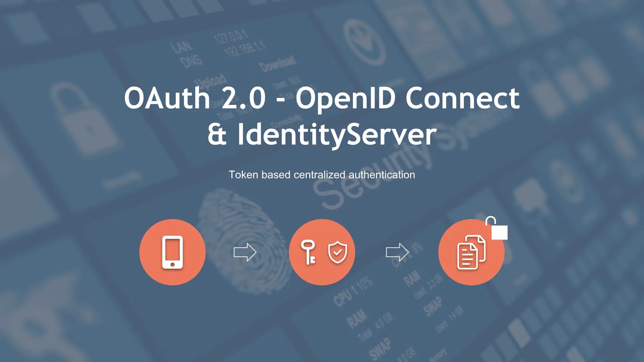Click the first arrow between icons
Viewport: 644px width, 362px height.
point(245,252)
